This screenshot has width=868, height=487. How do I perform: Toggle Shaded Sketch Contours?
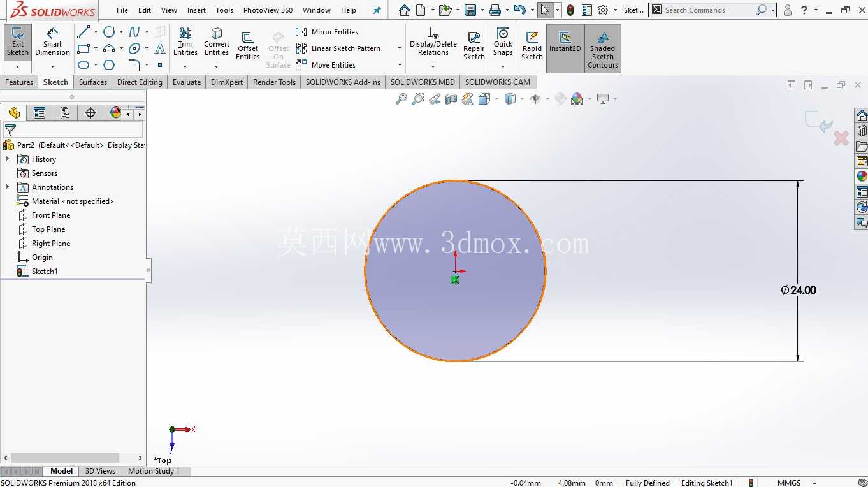tap(603, 48)
